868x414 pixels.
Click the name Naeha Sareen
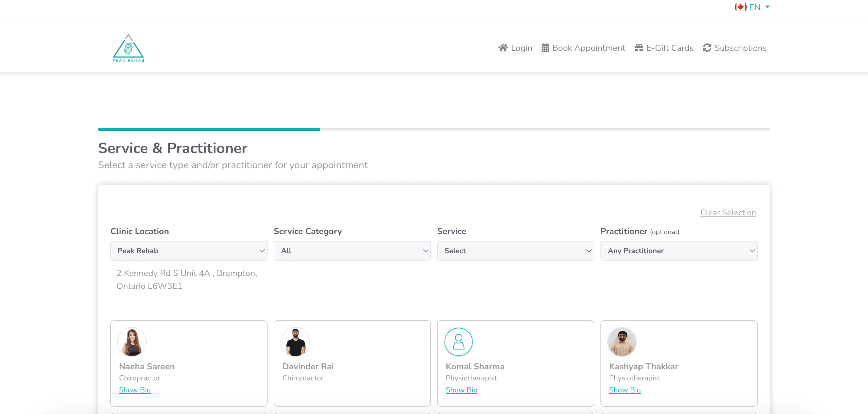coord(147,366)
